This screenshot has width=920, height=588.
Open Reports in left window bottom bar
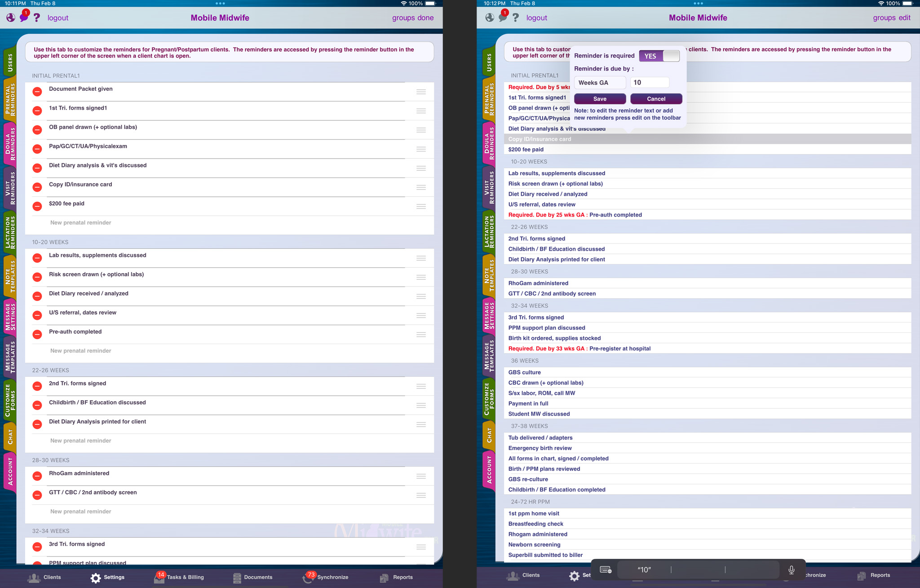point(396,578)
